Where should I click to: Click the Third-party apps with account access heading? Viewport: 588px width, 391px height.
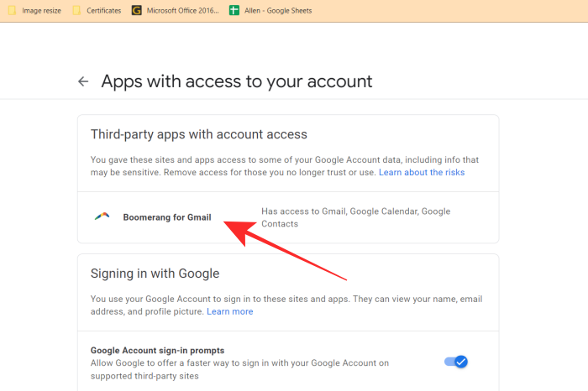coord(199,134)
